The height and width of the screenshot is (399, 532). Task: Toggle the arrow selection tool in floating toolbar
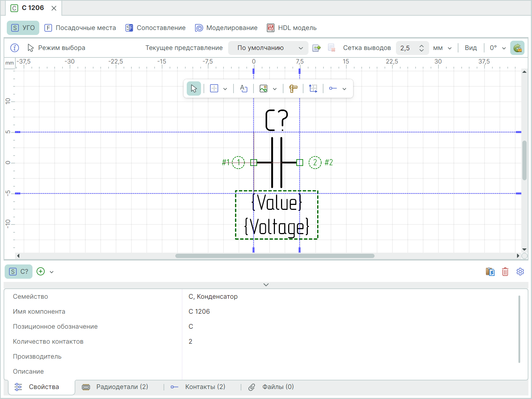tap(194, 89)
